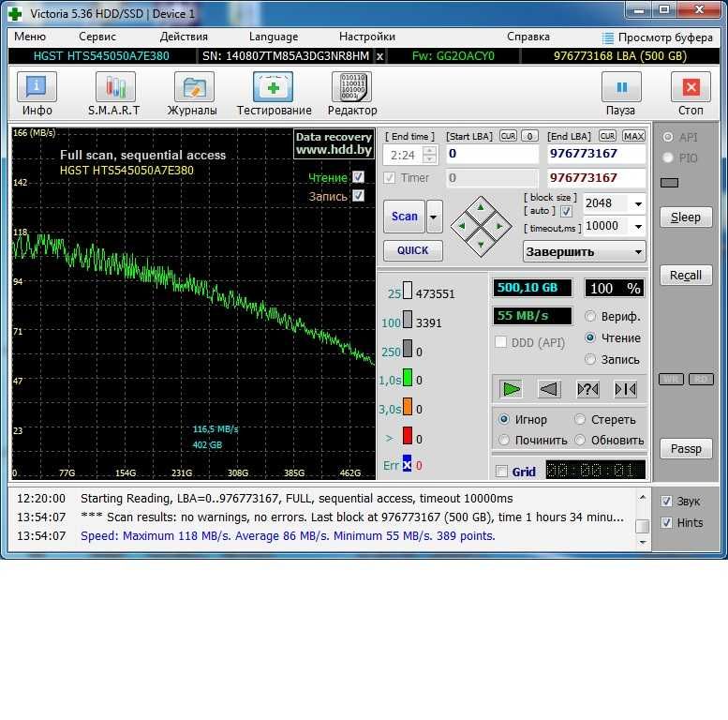Click the WR indicator button
The image size is (728, 720).
click(x=671, y=379)
